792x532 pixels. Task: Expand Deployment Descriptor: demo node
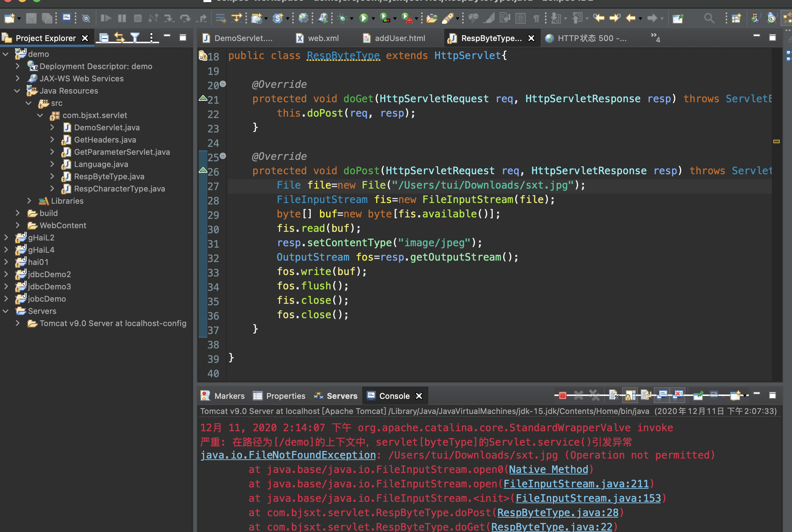click(17, 66)
